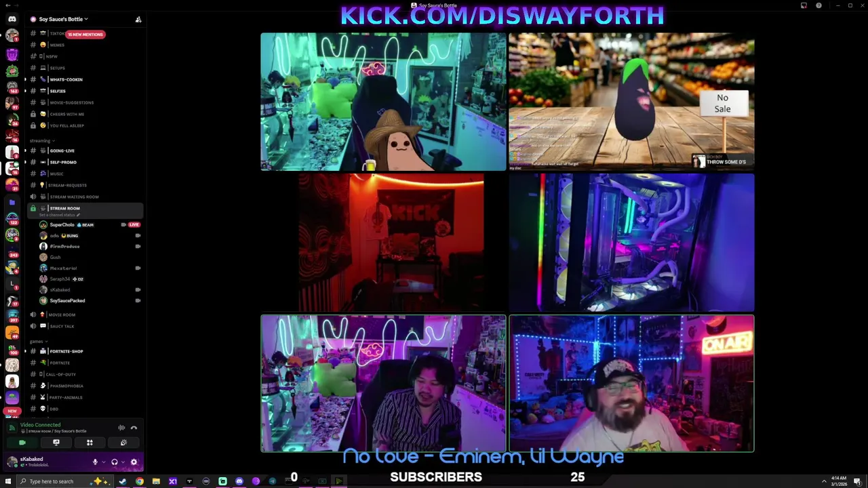Click the LIVE badge next to SuperCholo
The image size is (868, 488).
(134, 224)
